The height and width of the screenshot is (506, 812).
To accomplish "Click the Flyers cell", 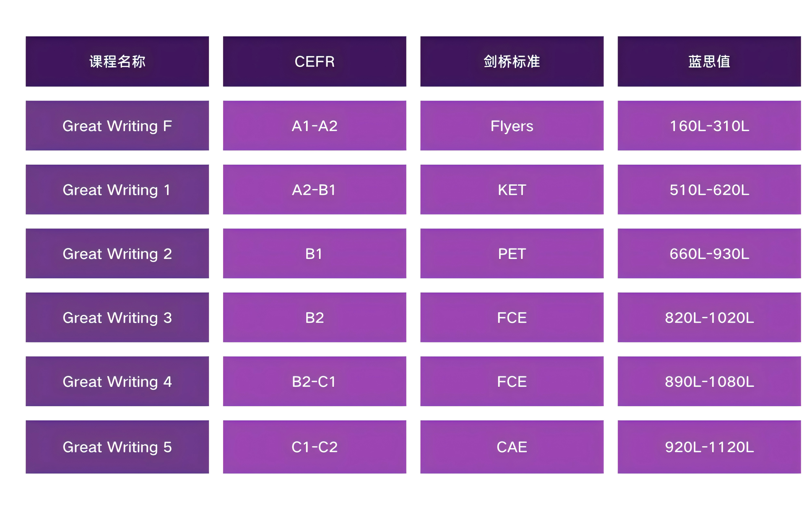I will pyautogui.click(x=512, y=126).
